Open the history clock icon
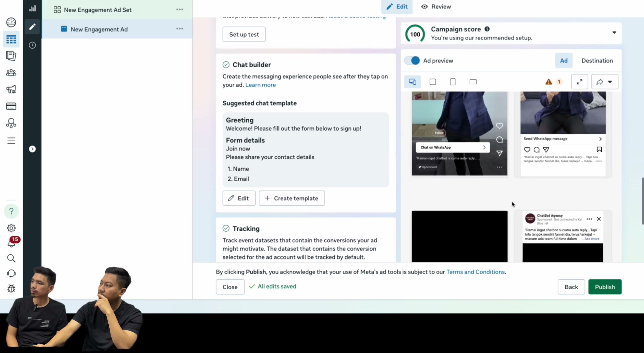The width and height of the screenshot is (644, 353). (x=32, y=45)
